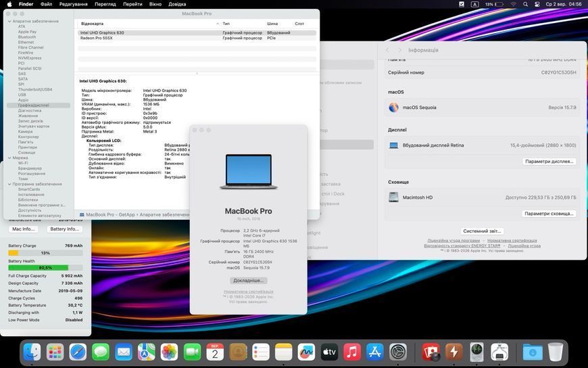Select Intel UHD Graphics 630 row

(197, 32)
